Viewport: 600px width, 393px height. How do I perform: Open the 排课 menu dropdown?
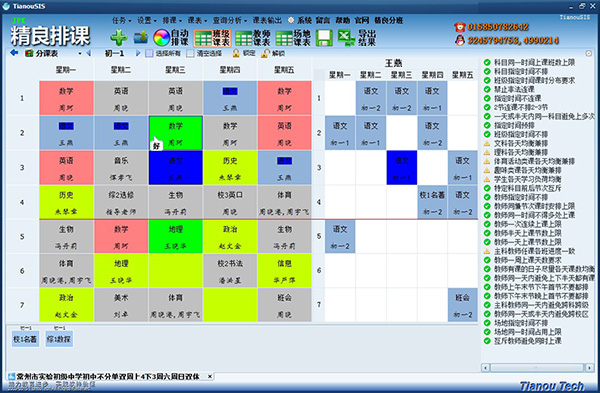[172, 20]
